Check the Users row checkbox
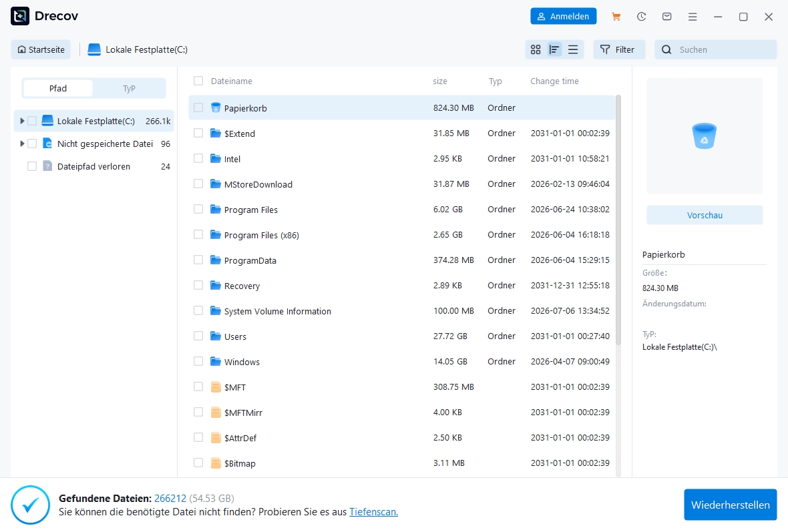 point(198,336)
